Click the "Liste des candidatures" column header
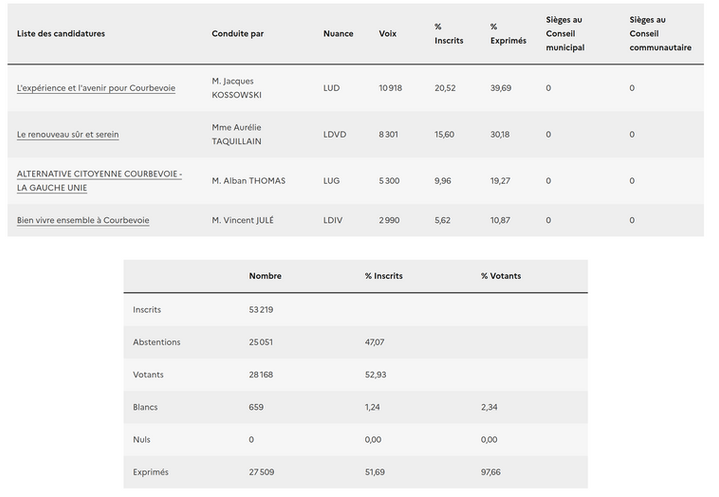719x497 pixels. [61, 34]
